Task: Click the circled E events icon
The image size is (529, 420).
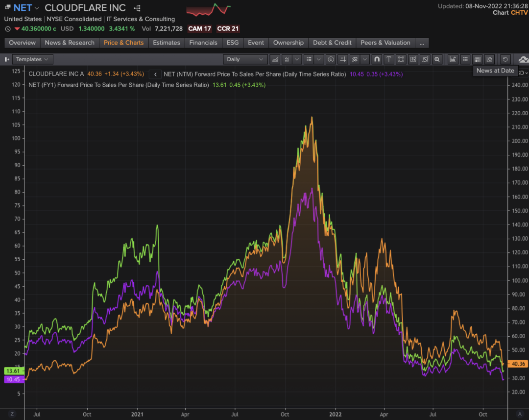Action: point(331,59)
